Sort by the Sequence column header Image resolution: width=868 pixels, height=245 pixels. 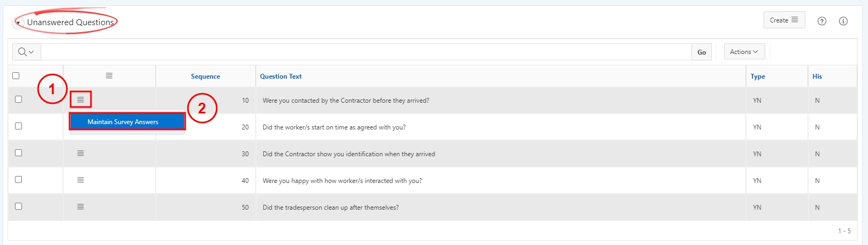205,76
